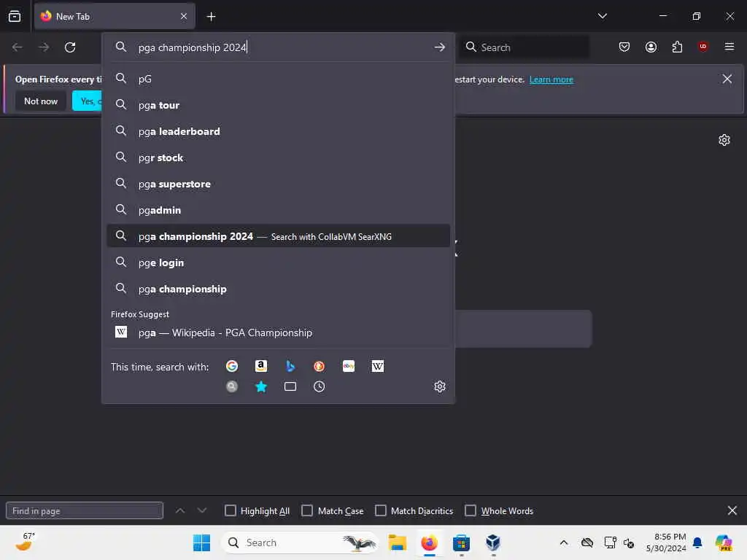747x560 pixels.
Task: Select the "pG" suggestion
Action: click(278, 79)
